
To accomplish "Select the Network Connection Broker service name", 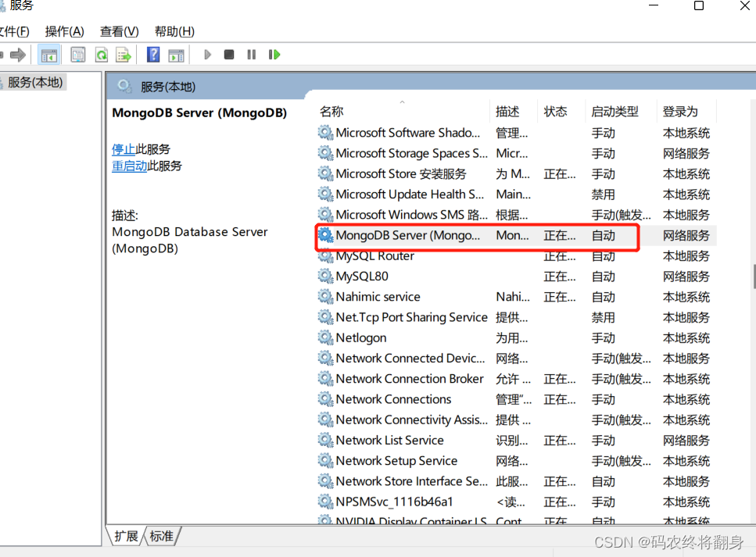I will (x=410, y=379).
